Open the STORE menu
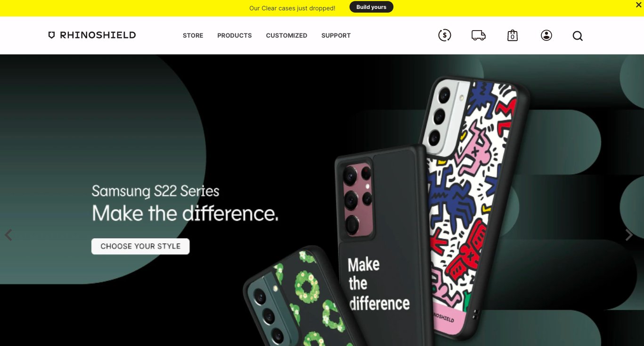The height and width of the screenshot is (346, 644). click(x=193, y=35)
